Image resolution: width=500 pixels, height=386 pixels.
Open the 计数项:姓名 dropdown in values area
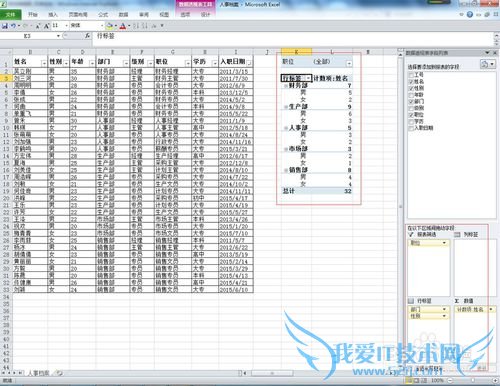point(491,309)
